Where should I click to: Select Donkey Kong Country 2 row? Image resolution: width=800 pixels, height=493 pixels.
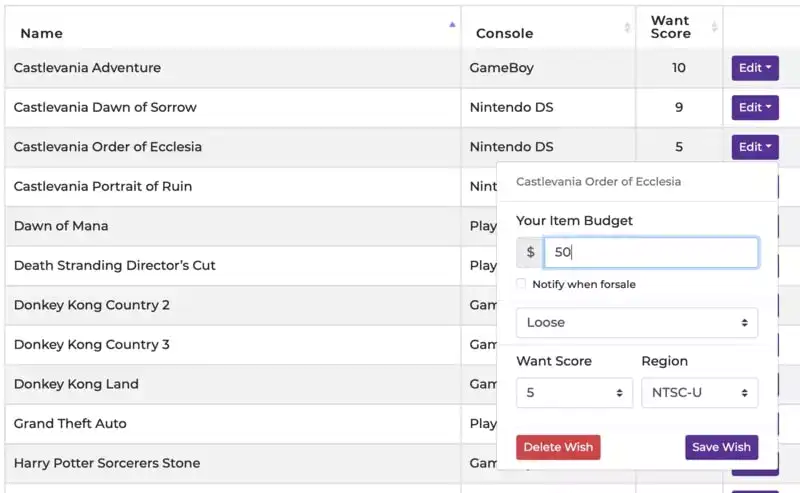(x=233, y=305)
